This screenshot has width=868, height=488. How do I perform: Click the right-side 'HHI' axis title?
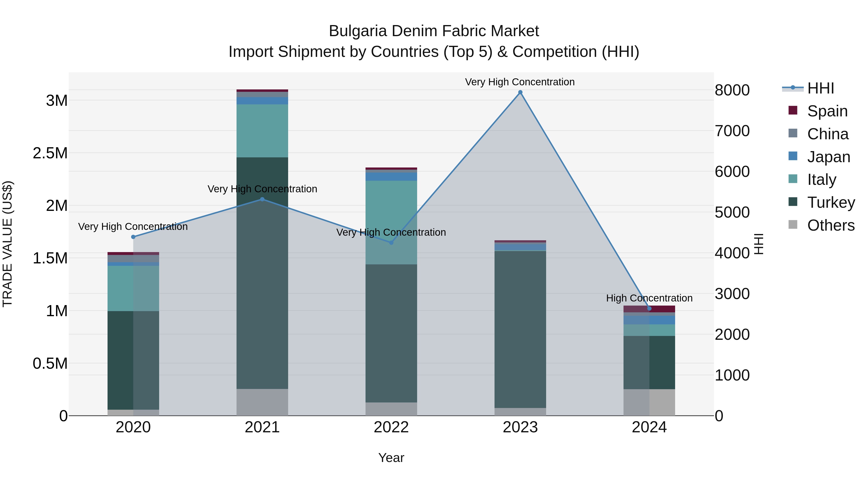tap(759, 244)
